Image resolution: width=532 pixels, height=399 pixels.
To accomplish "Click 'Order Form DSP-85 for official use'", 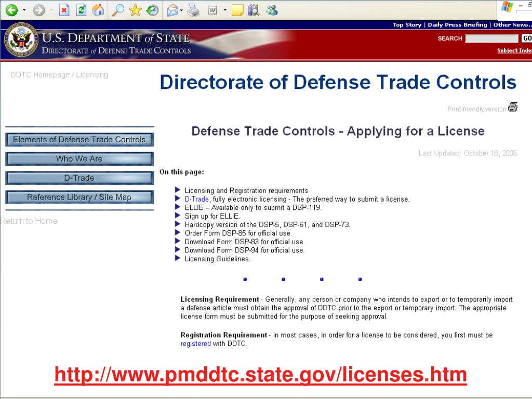I will [238, 233].
